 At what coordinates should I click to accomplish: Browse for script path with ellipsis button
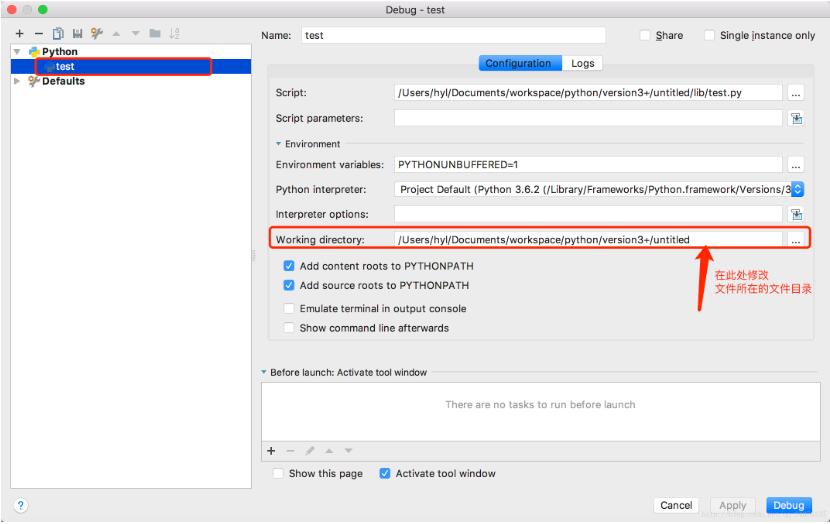tap(796, 93)
